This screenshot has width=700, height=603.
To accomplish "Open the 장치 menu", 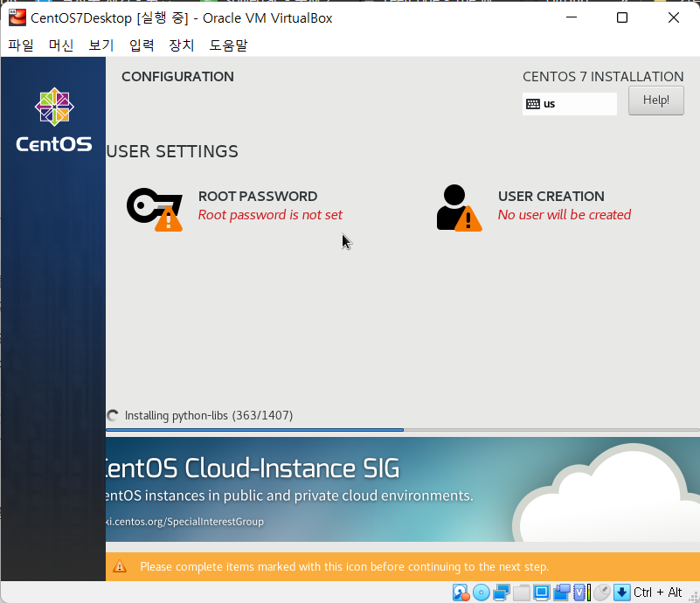I will point(181,45).
